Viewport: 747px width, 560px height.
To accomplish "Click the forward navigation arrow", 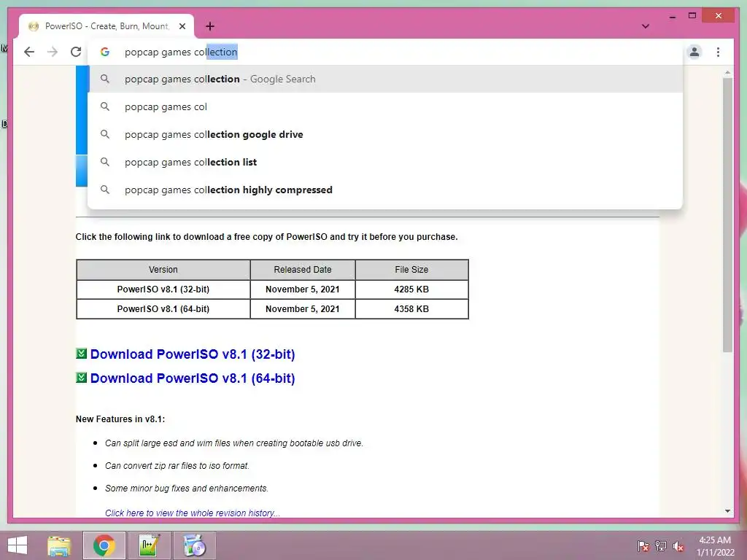I will click(53, 52).
